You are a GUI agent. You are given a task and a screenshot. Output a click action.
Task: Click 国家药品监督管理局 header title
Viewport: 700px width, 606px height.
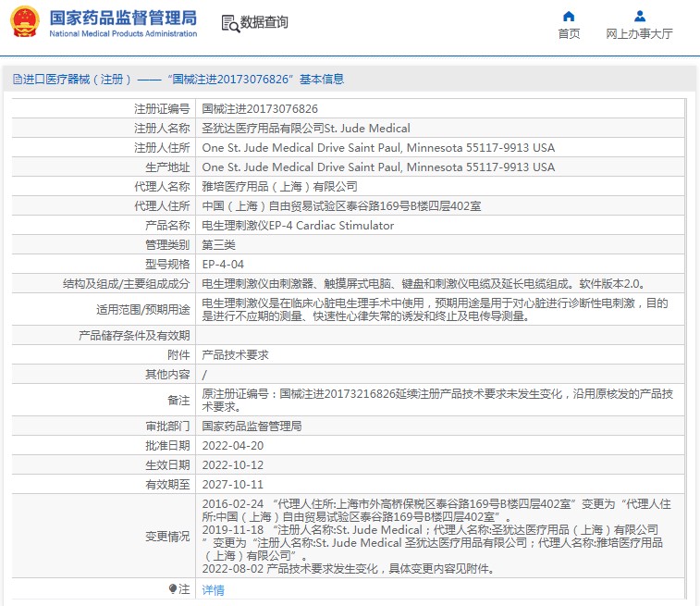pyautogui.click(x=123, y=18)
